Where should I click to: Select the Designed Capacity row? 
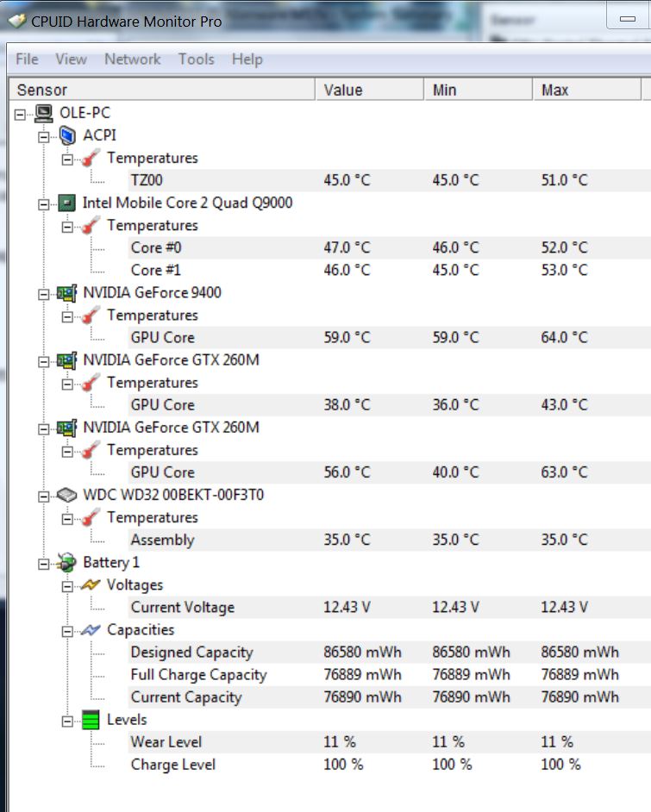[x=390, y=652]
